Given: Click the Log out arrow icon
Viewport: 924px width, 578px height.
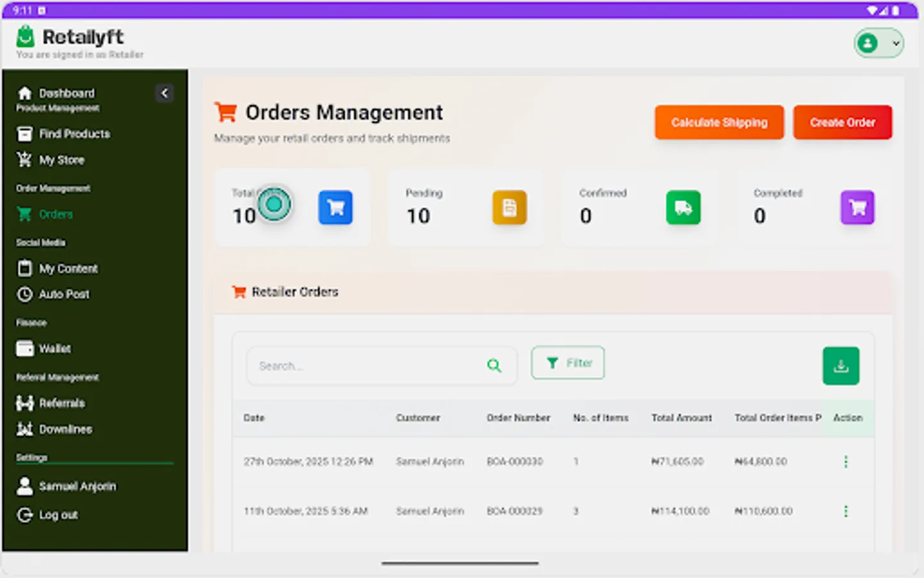Looking at the screenshot, I should [x=24, y=515].
